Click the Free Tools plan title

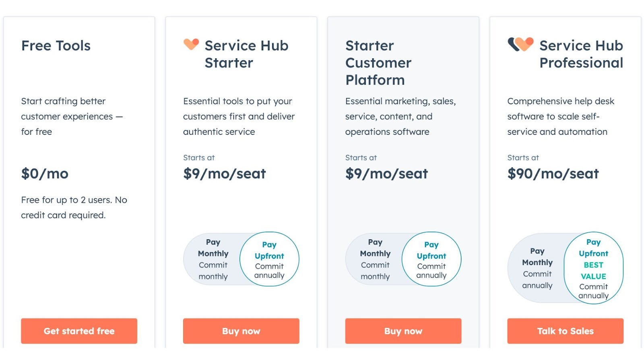tap(56, 45)
